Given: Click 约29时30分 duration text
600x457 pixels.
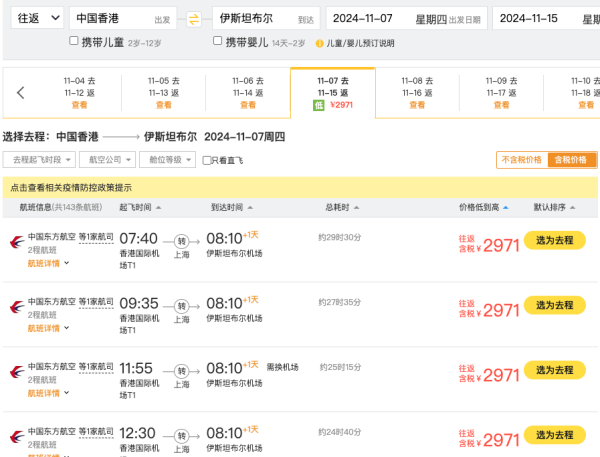Looking at the screenshot, I should pos(340,237).
